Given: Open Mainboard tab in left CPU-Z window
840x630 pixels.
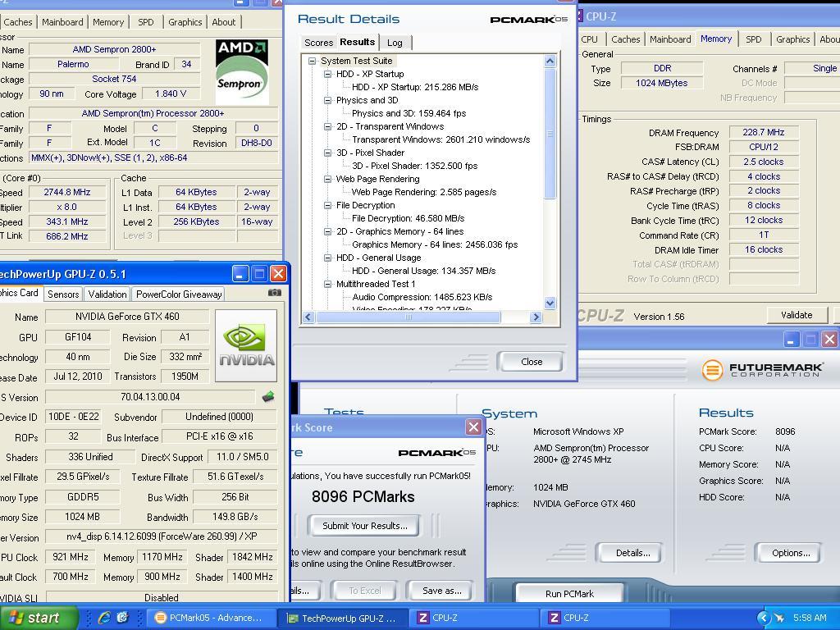Looking at the screenshot, I should pyautogui.click(x=62, y=22).
